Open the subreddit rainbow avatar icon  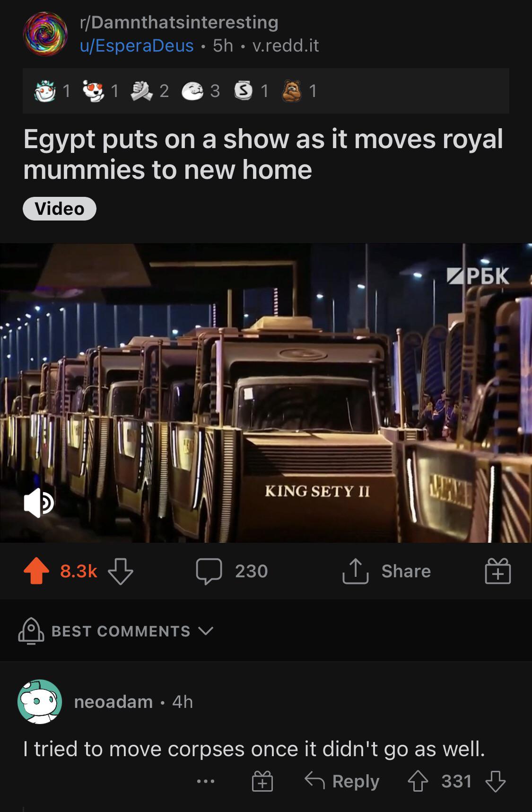click(45, 34)
